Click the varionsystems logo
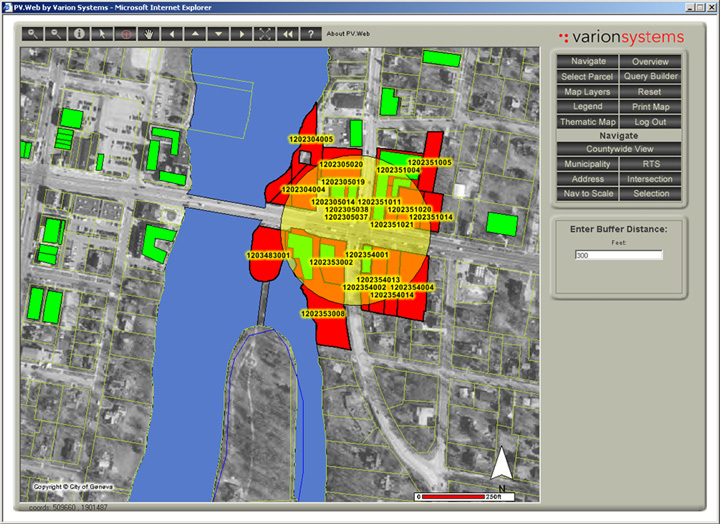The height and width of the screenshot is (524, 720). click(622, 37)
